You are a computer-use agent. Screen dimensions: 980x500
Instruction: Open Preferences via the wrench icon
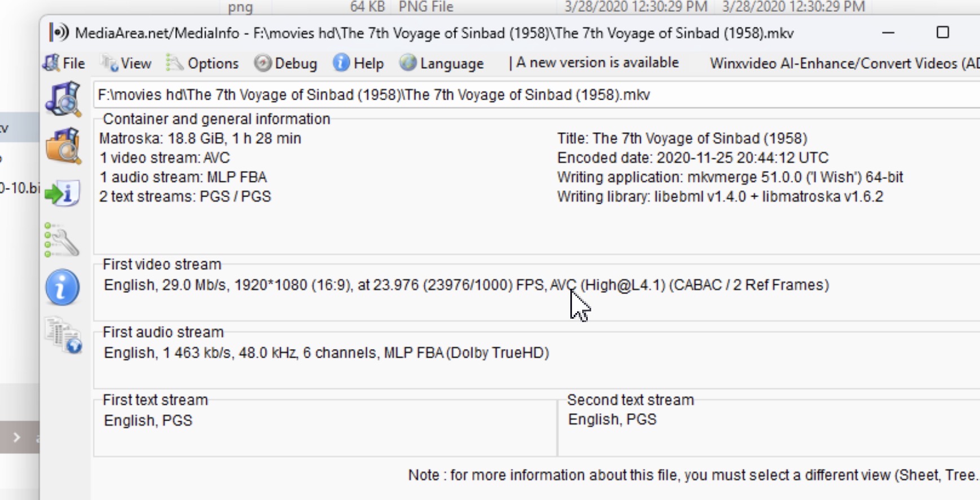(62, 240)
